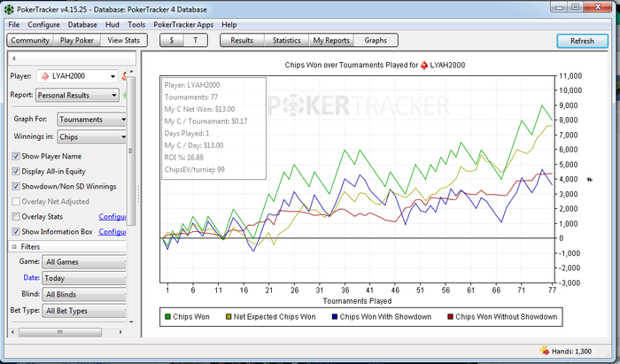Click 'Days Played: 1' in info box
620x364 pixels.
pyautogui.click(x=187, y=133)
